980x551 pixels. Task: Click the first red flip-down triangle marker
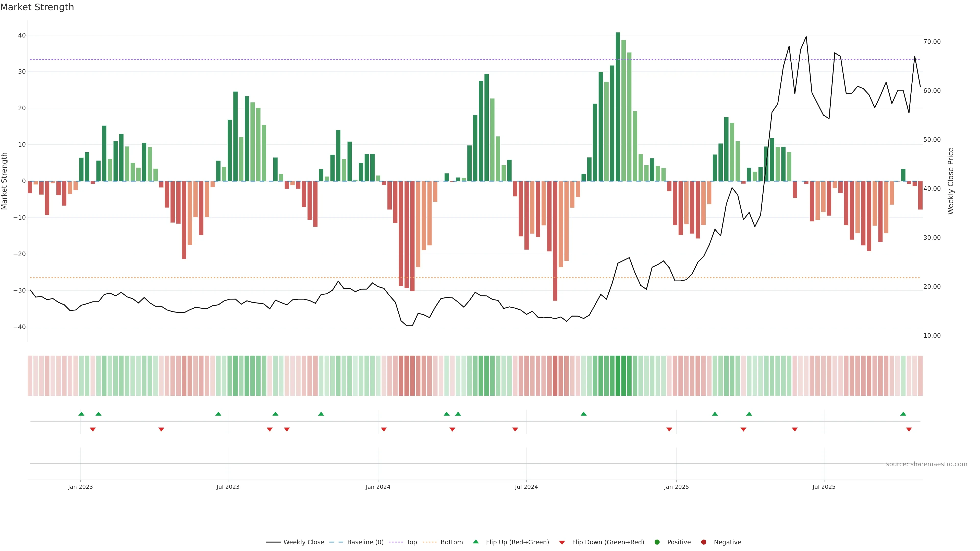[x=92, y=429]
